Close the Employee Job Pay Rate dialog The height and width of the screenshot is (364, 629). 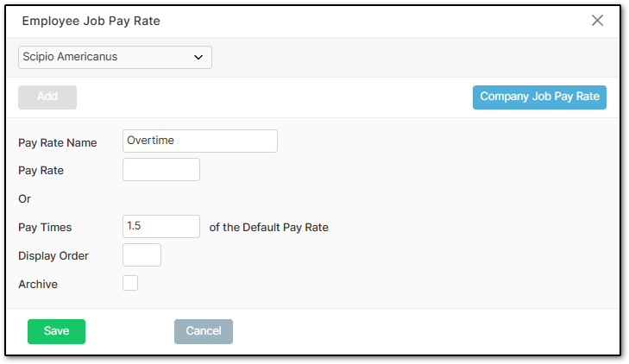pos(597,21)
